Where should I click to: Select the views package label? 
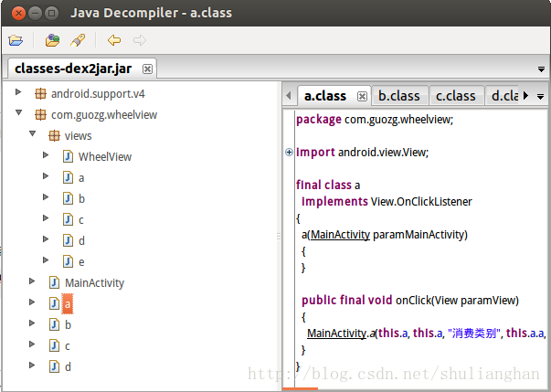(x=78, y=136)
